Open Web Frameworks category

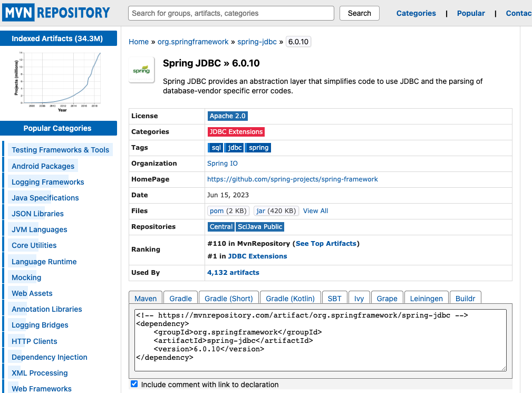[42, 389]
